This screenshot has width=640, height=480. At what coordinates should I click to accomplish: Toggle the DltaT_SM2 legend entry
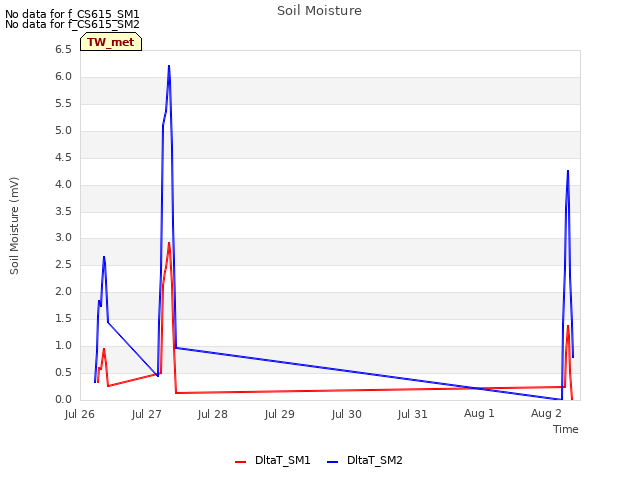(x=365, y=460)
